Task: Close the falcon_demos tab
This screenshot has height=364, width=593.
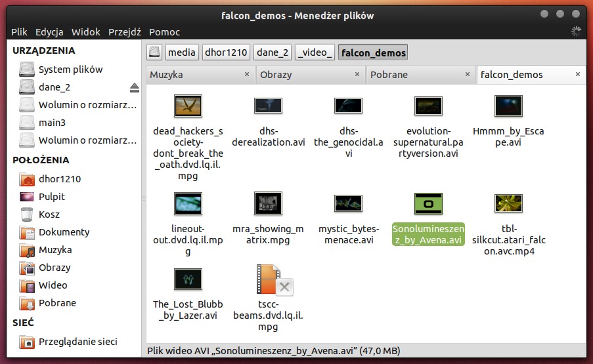Action: pyautogui.click(x=578, y=74)
